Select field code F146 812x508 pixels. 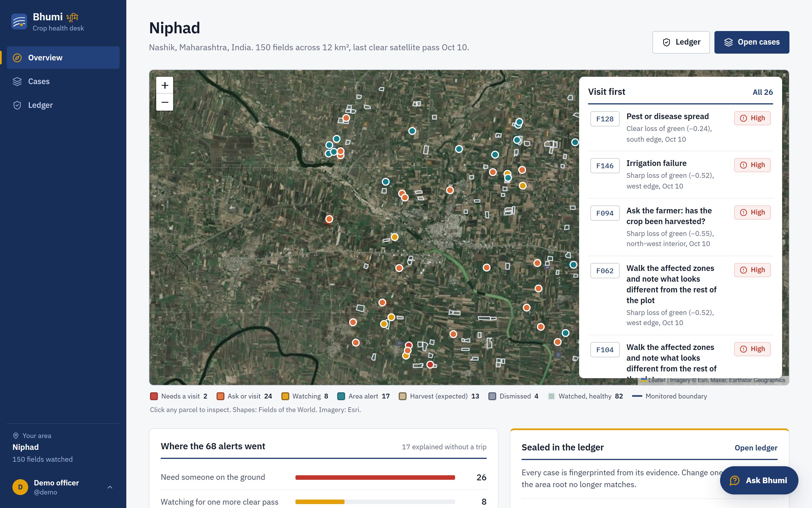pyautogui.click(x=605, y=166)
